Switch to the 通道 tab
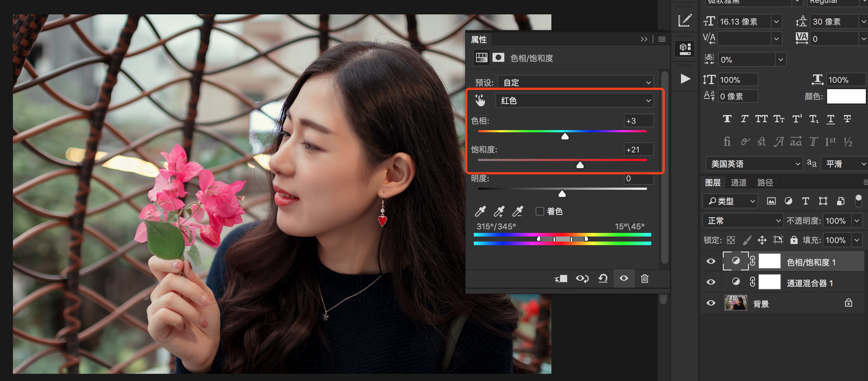 tap(739, 183)
